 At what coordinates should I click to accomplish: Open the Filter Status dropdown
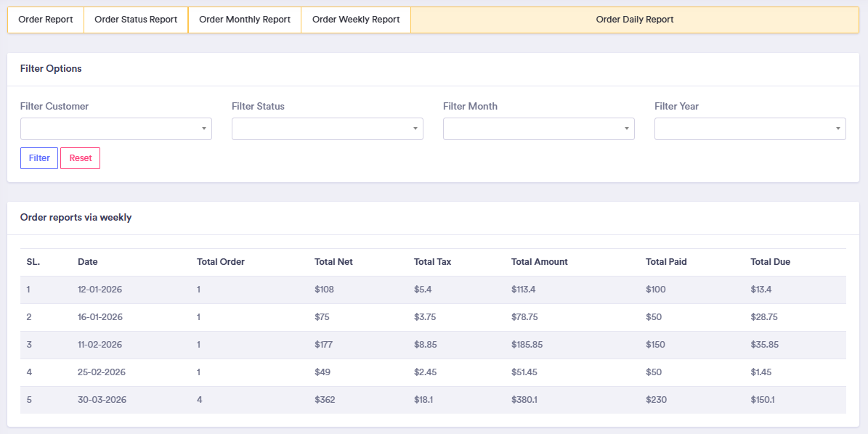[x=328, y=128]
